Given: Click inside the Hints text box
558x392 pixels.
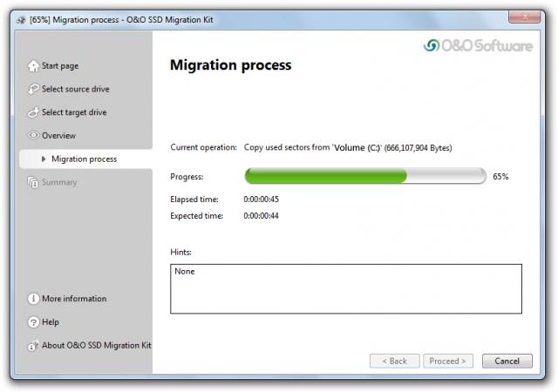Looking at the screenshot, I should tap(346, 289).
